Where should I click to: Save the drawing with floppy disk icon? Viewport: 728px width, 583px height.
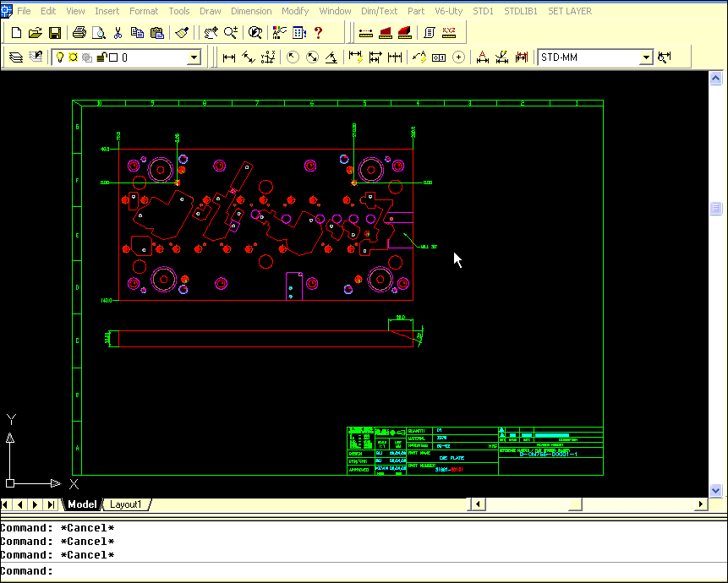[55, 32]
